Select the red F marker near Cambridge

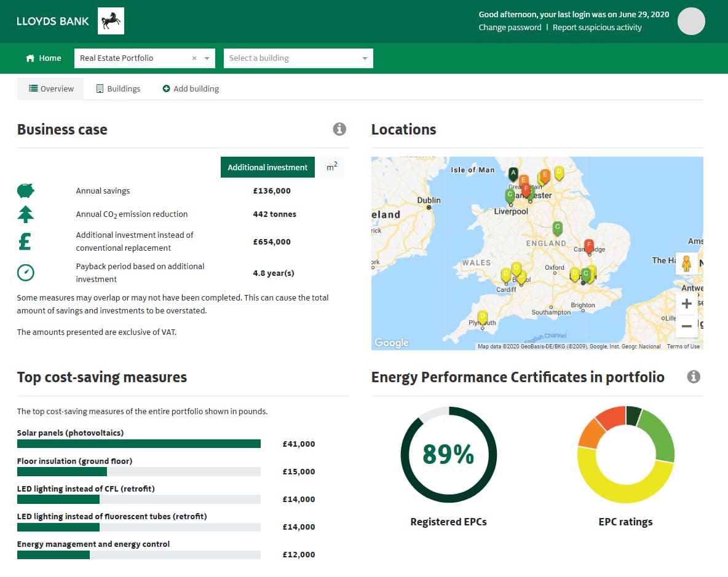coord(588,245)
